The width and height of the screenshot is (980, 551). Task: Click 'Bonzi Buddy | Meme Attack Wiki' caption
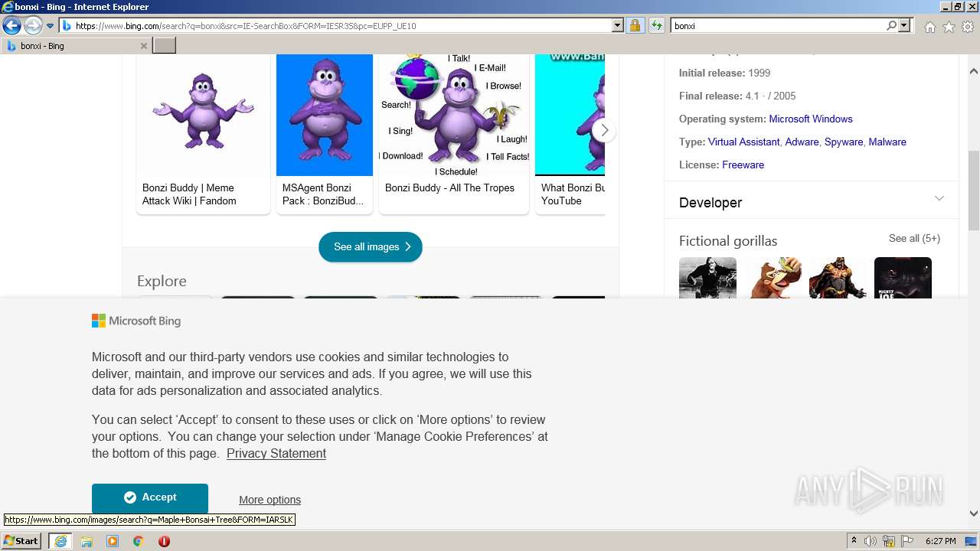189,194
